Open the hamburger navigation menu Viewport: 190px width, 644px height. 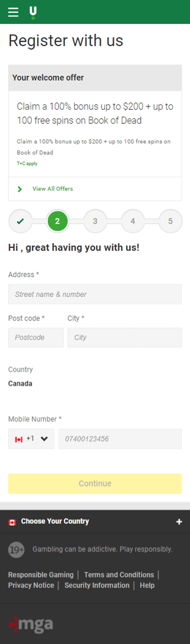tap(13, 12)
